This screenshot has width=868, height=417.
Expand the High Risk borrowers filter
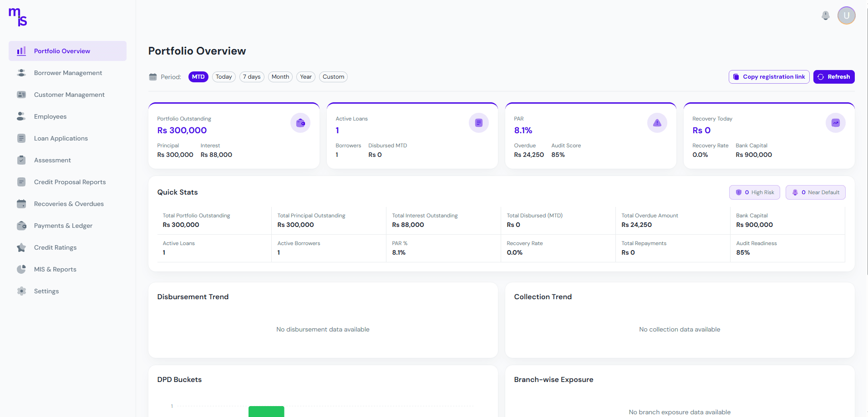pyautogui.click(x=754, y=192)
